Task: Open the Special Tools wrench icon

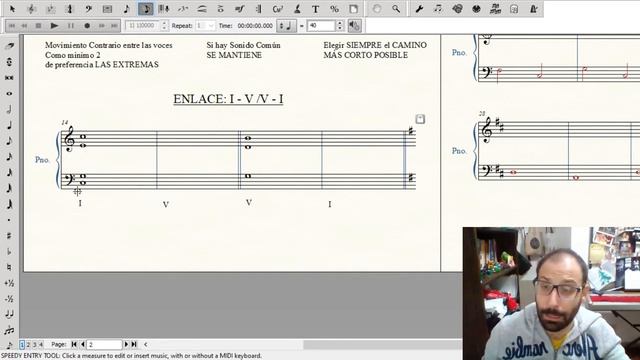Action: 419,9
